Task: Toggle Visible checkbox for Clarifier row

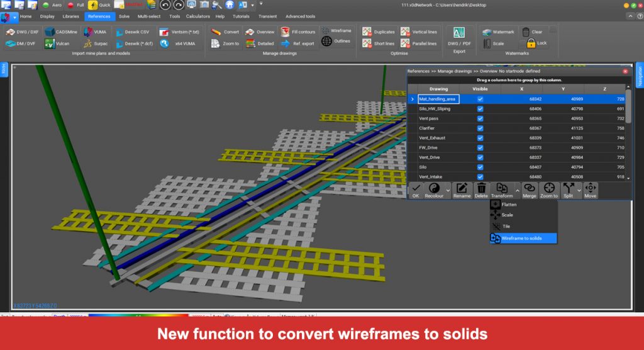Action: click(x=480, y=128)
